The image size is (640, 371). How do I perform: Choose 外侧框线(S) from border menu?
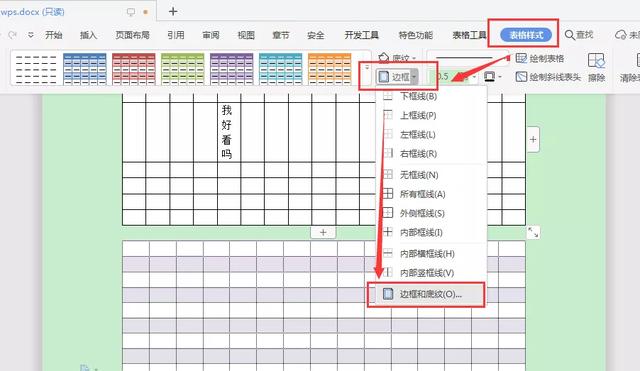[x=431, y=213]
